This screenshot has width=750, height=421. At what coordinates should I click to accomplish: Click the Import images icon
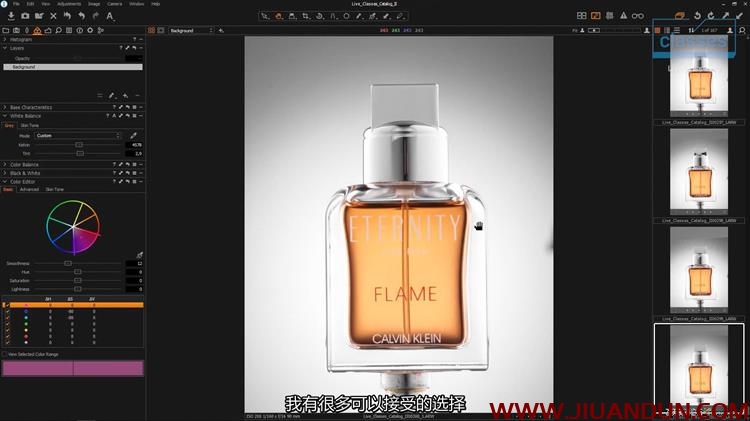point(11,16)
